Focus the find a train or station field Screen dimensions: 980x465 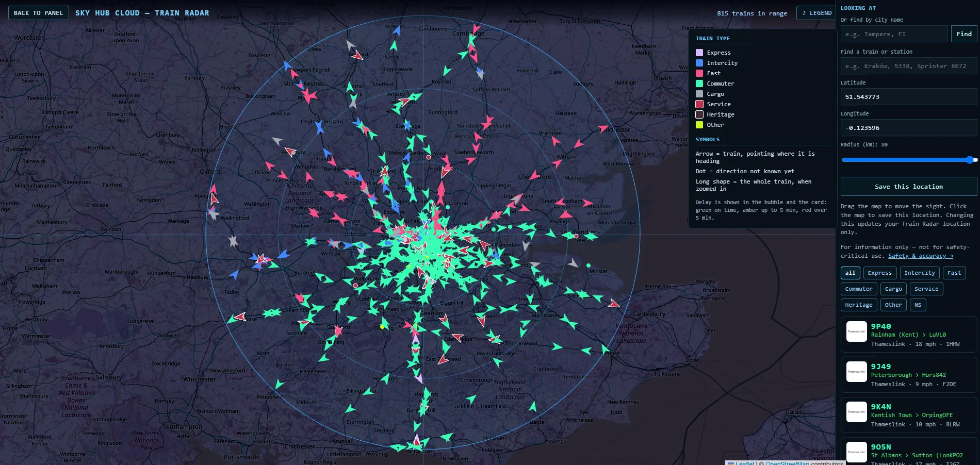click(x=909, y=66)
